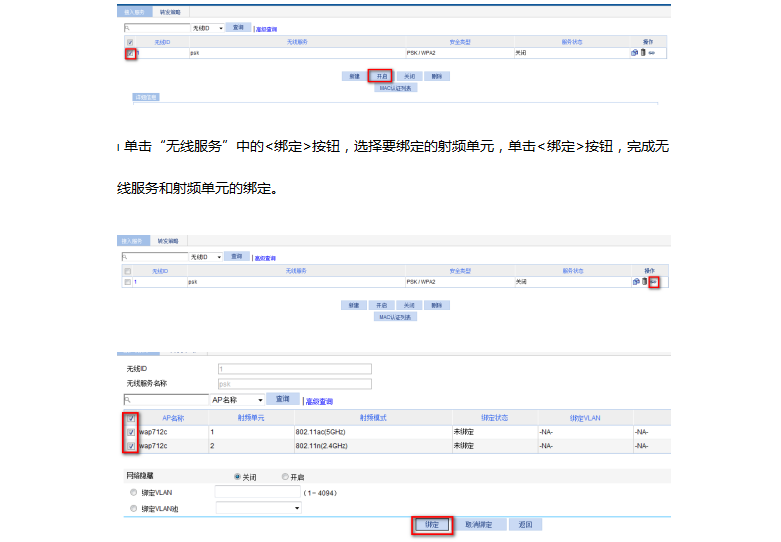Screen dimensions: 781x542
Task: Click the 802.11n(2.4GHz) cell
Action: (321, 446)
